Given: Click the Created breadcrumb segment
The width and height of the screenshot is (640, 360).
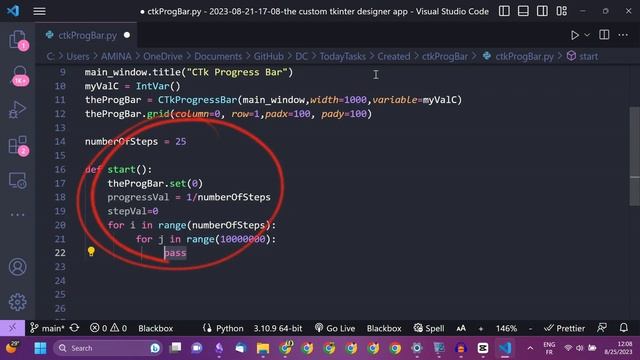Looking at the screenshot, I should click(x=393, y=56).
